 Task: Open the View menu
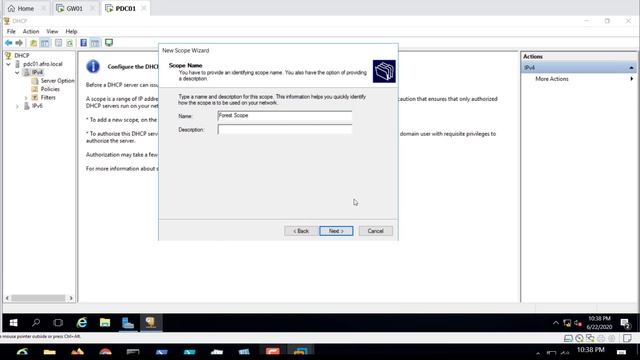(52, 31)
